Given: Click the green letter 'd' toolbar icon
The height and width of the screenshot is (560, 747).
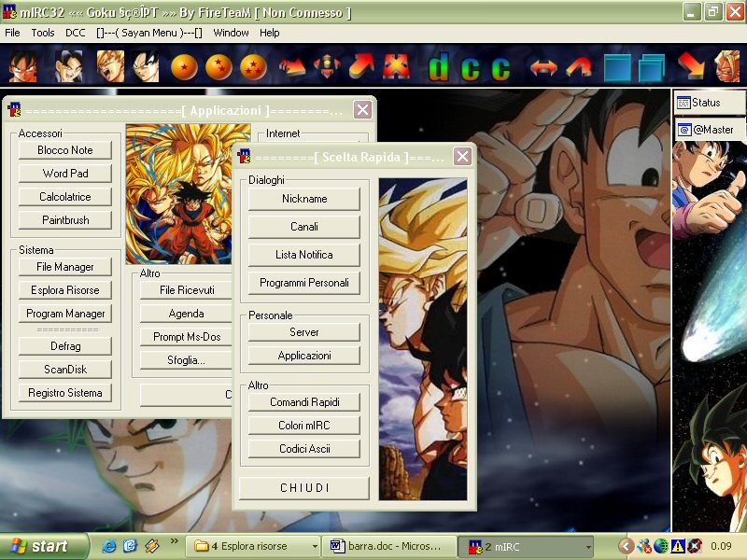Looking at the screenshot, I should 439,67.
